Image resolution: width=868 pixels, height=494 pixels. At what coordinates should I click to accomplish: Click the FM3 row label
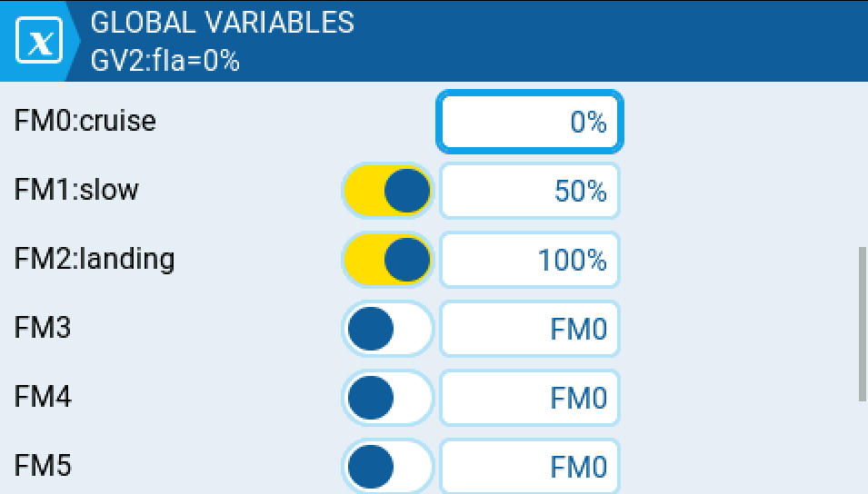(x=43, y=329)
